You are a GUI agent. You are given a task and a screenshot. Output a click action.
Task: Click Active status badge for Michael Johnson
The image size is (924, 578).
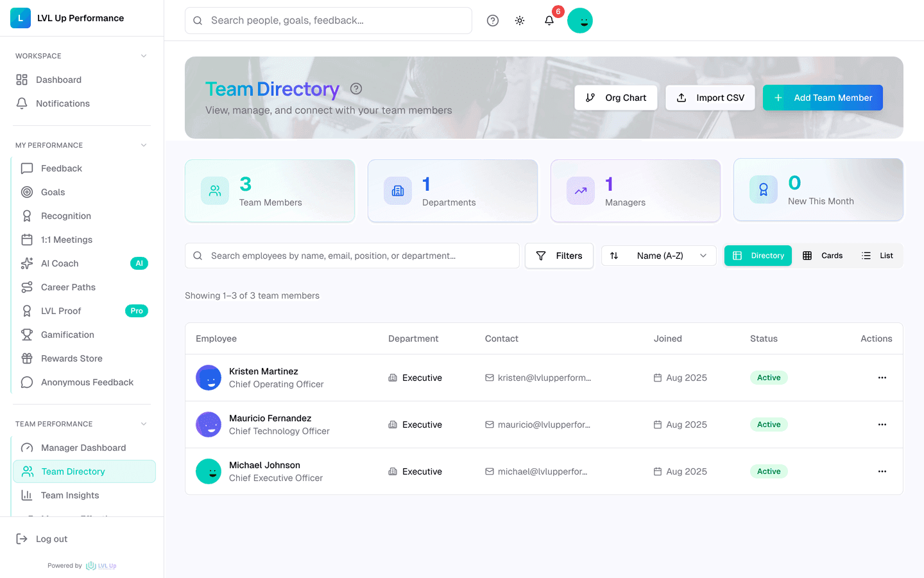click(x=769, y=471)
